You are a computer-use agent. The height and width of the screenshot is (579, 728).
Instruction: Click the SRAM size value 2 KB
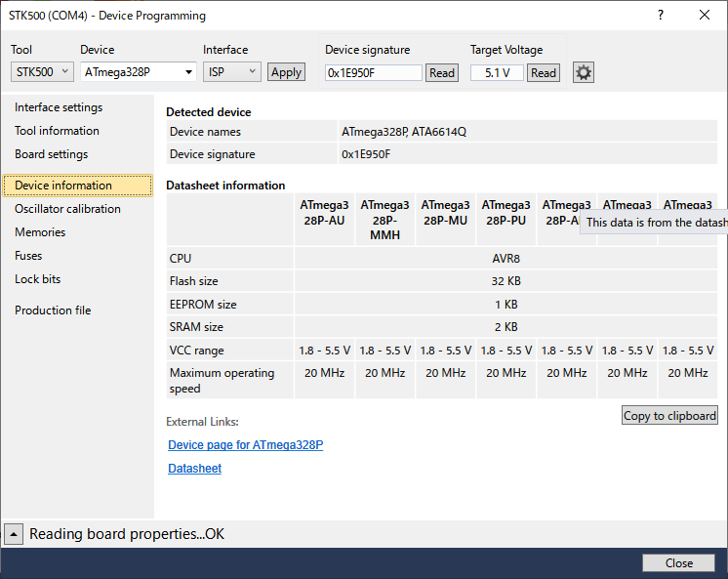[506, 327]
